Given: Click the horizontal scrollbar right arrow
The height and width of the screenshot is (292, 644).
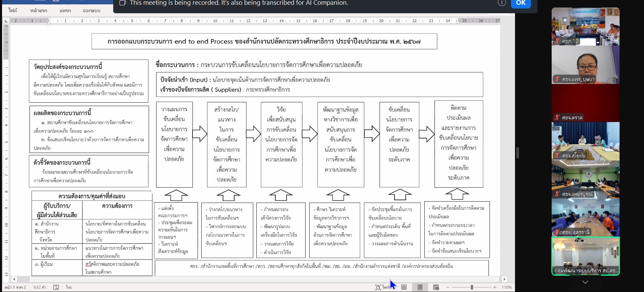Looking at the screenshot, I should click(x=504, y=279).
